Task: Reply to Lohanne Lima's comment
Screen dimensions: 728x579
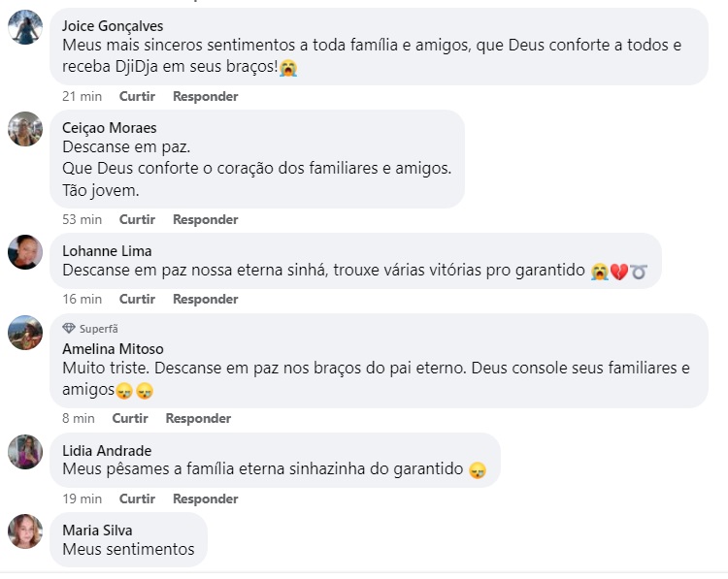Action: click(x=206, y=299)
